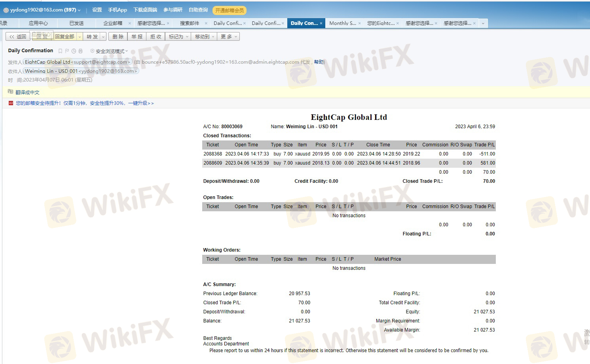Click the shield icon of 安全浏览模式
The height and width of the screenshot is (364, 590).
click(92, 51)
